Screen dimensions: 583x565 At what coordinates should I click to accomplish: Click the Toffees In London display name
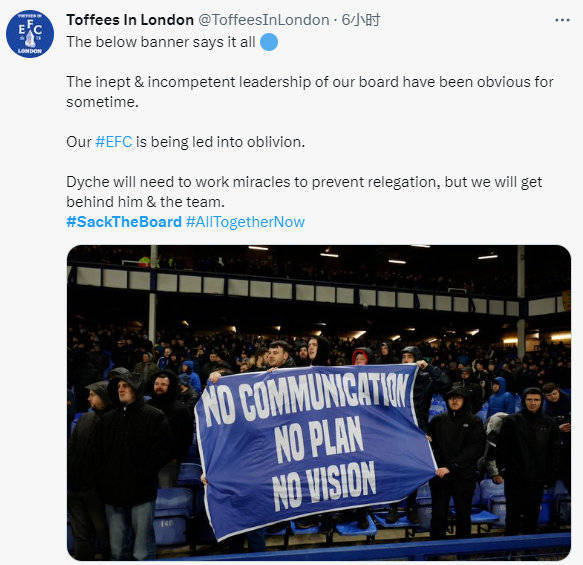click(130, 20)
